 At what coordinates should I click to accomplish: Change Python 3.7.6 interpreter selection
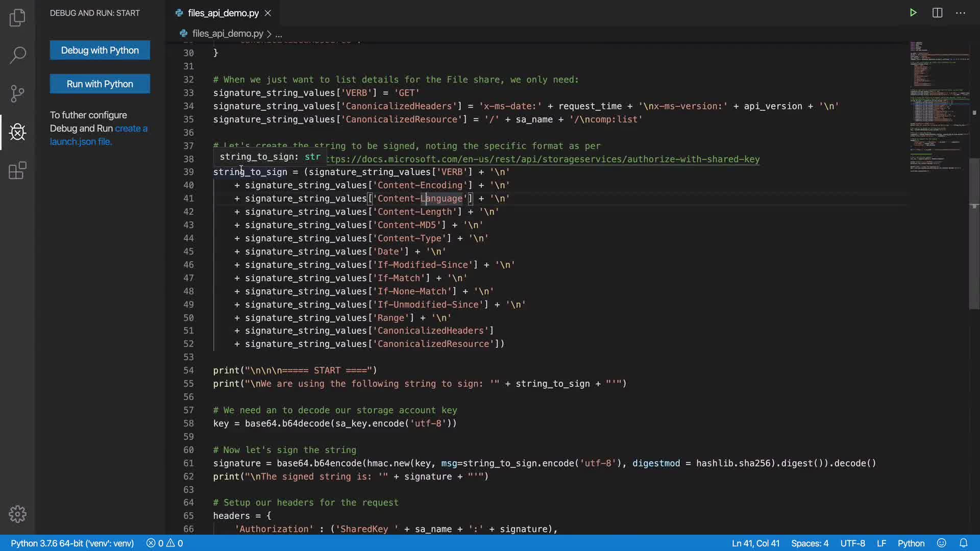[x=72, y=543]
